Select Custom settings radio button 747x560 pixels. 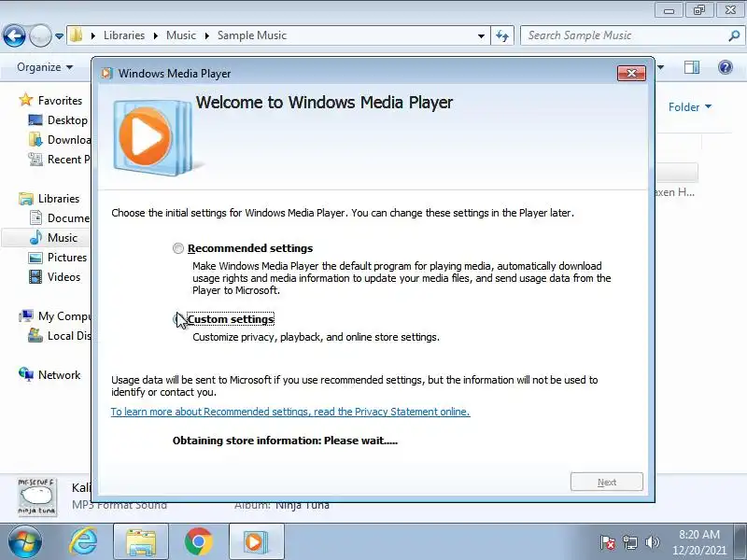tap(178, 319)
